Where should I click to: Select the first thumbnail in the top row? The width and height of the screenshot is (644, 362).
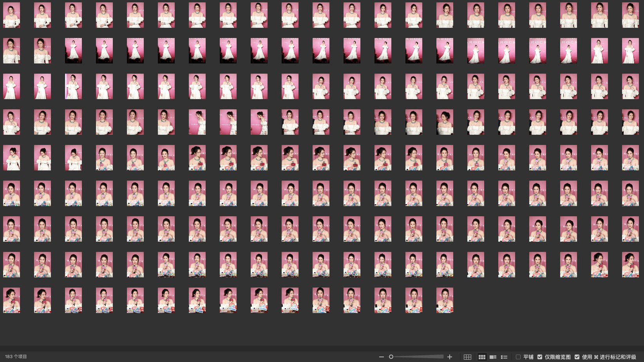(11, 15)
